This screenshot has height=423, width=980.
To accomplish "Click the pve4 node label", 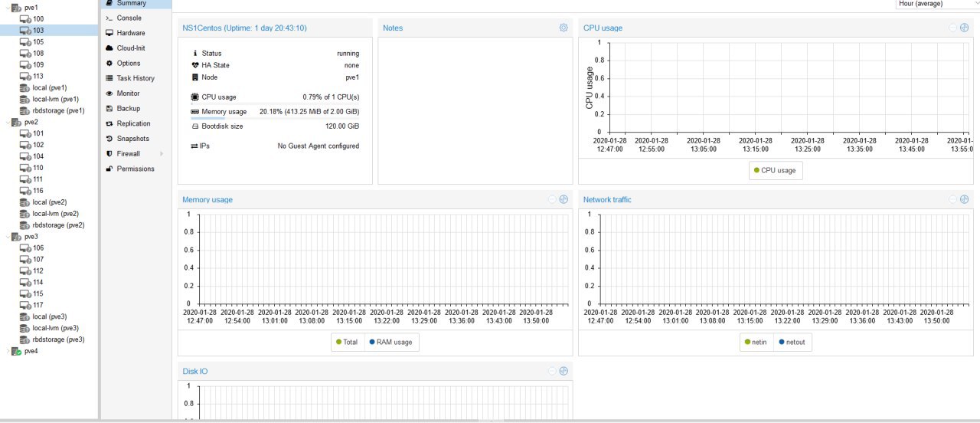I will click(x=31, y=351).
